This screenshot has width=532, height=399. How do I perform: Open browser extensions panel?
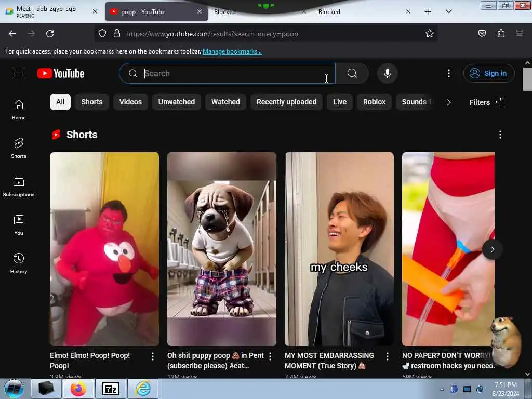click(501, 33)
